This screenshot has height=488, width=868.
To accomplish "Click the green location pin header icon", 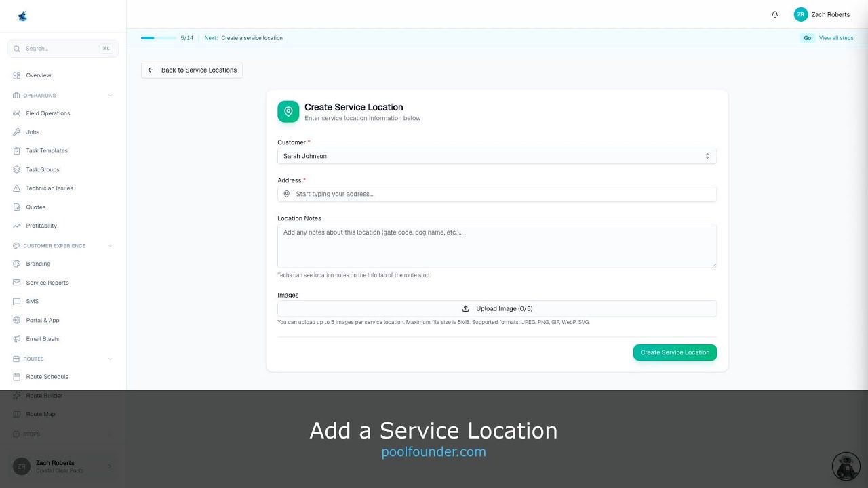I will (x=288, y=112).
